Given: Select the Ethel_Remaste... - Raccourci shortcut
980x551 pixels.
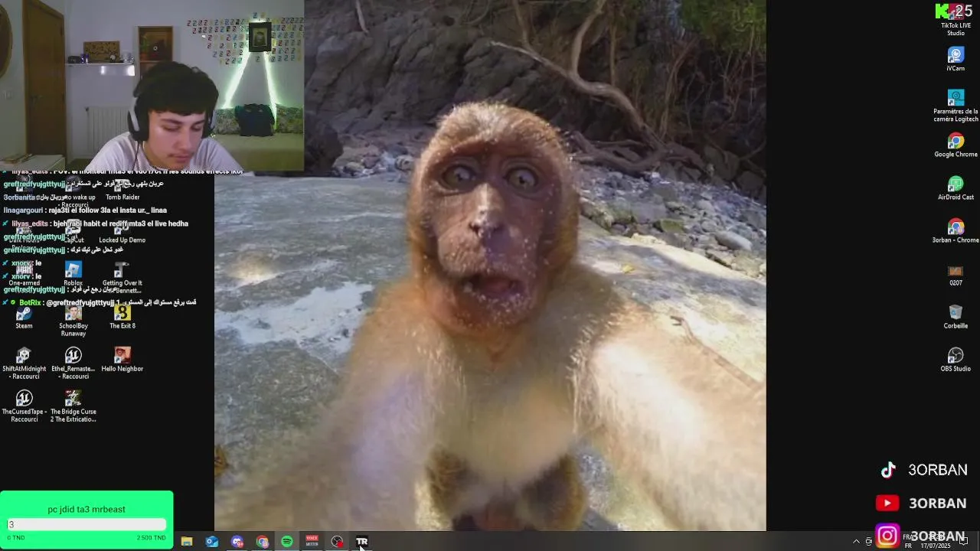Looking at the screenshot, I should (x=73, y=364).
